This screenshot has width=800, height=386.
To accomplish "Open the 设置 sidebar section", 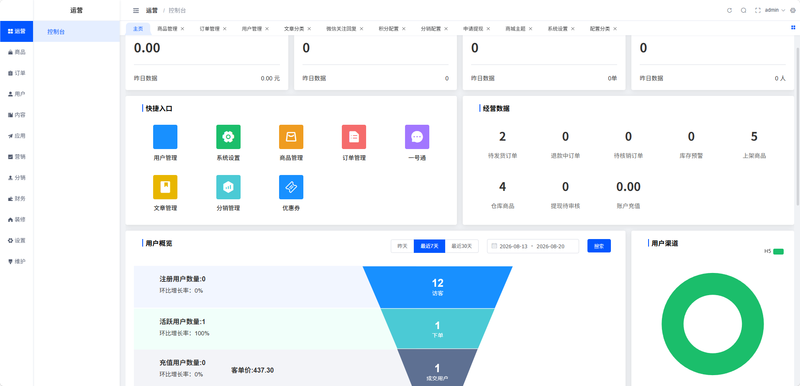I will (x=16, y=240).
